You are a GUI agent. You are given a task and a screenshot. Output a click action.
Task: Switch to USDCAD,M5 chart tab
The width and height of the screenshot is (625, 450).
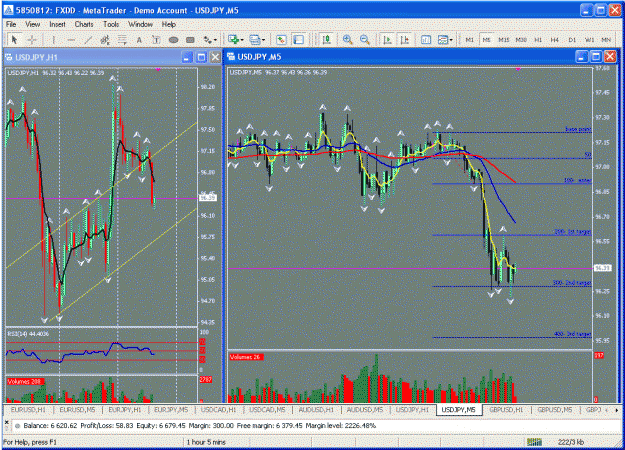click(267, 410)
